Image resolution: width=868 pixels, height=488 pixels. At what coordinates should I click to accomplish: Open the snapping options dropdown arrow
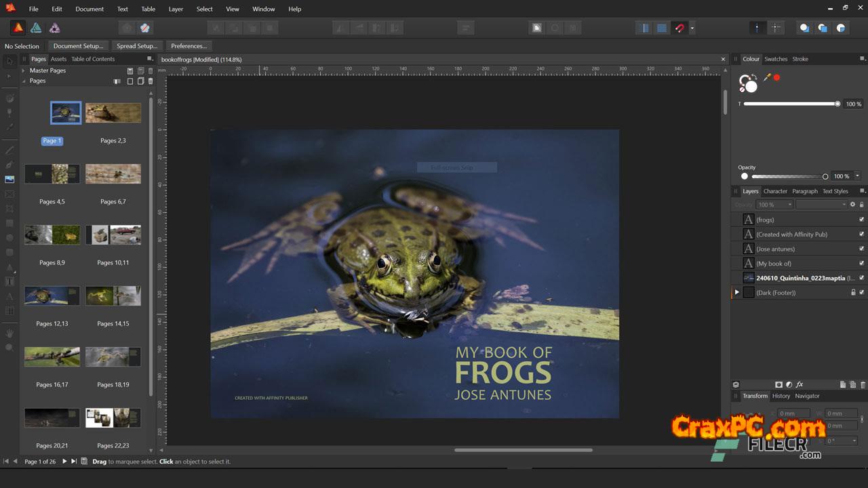[x=692, y=28]
